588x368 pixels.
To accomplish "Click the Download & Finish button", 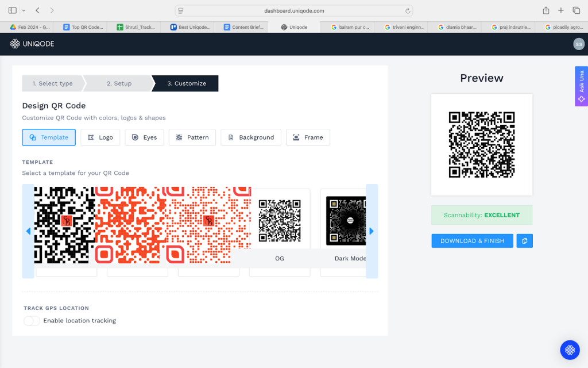I will 472,241.
